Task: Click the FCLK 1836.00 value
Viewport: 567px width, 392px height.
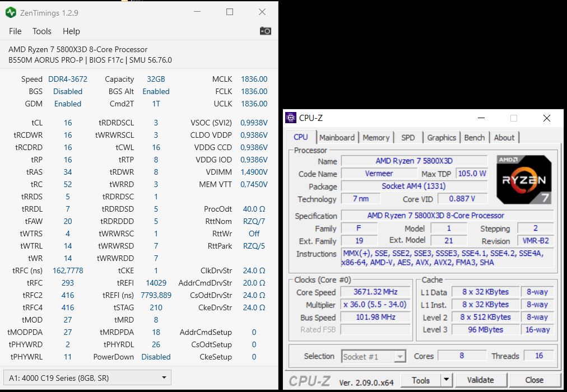Action: [x=254, y=91]
